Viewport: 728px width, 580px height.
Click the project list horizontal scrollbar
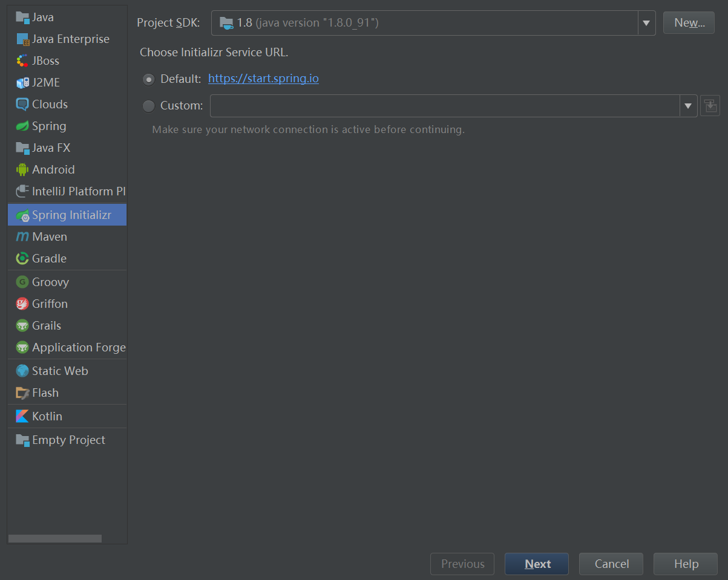point(55,538)
